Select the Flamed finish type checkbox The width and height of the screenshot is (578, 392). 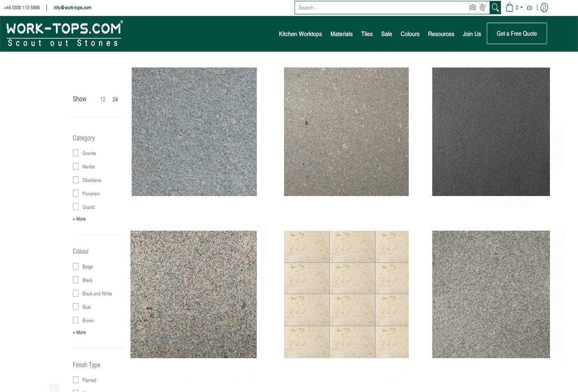76,380
